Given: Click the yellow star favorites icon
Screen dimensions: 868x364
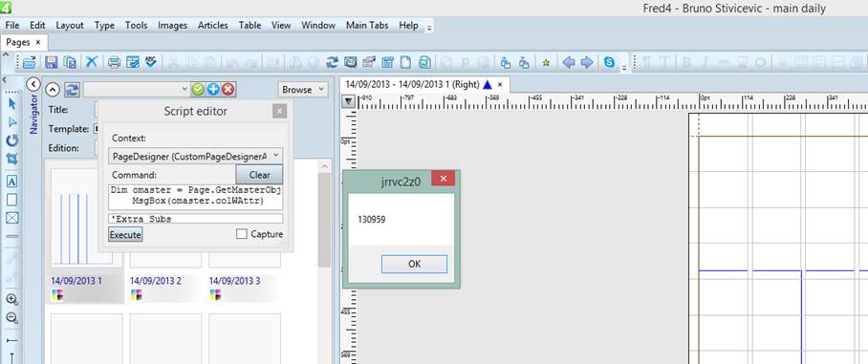Looking at the screenshot, I should [546, 63].
